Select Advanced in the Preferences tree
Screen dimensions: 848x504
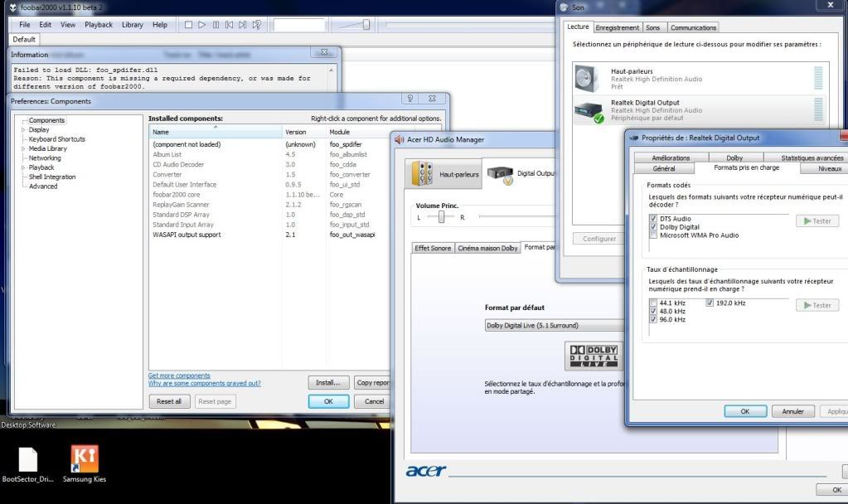point(43,187)
